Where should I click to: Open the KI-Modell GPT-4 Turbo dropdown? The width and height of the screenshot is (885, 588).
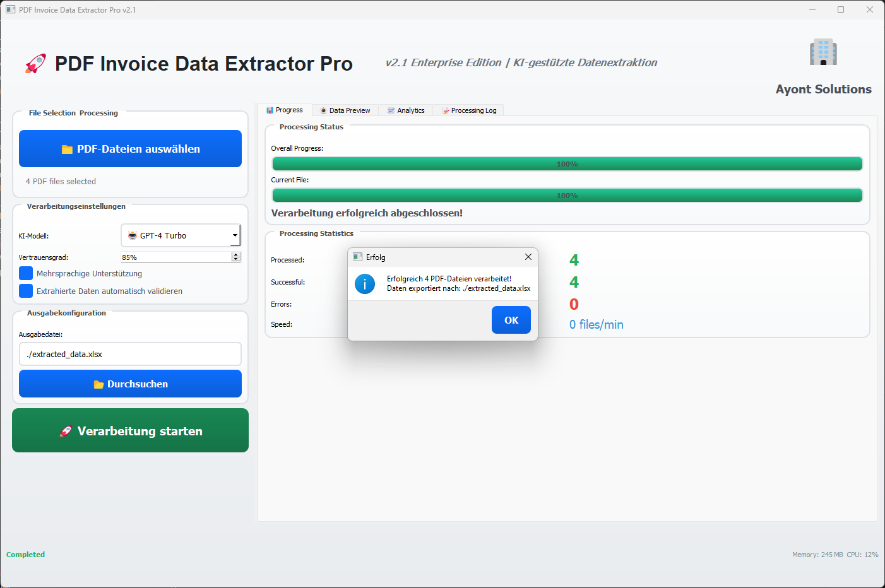coord(181,235)
